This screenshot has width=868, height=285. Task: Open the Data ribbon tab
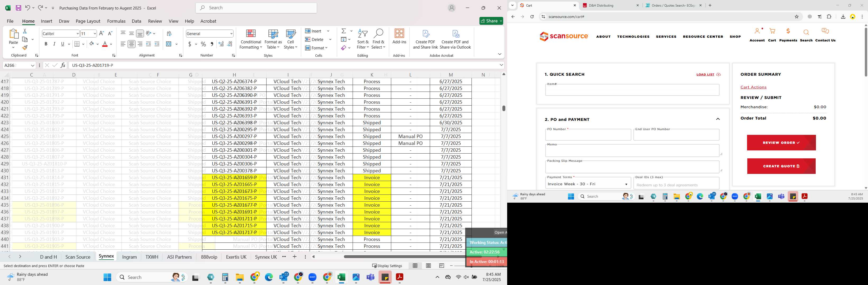click(137, 21)
